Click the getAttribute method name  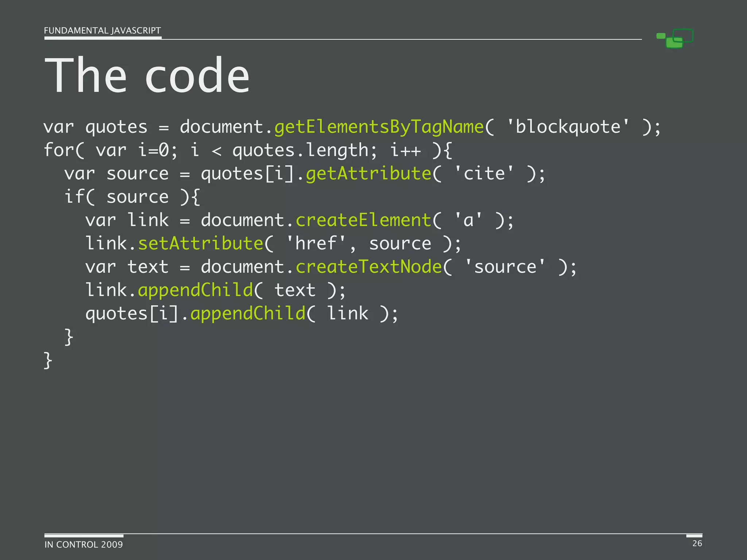click(x=368, y=174)
